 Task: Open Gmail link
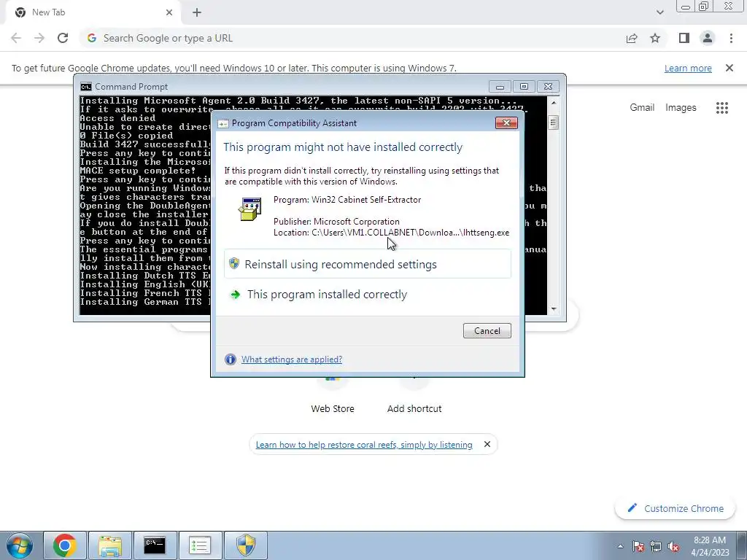pos(642,108)
